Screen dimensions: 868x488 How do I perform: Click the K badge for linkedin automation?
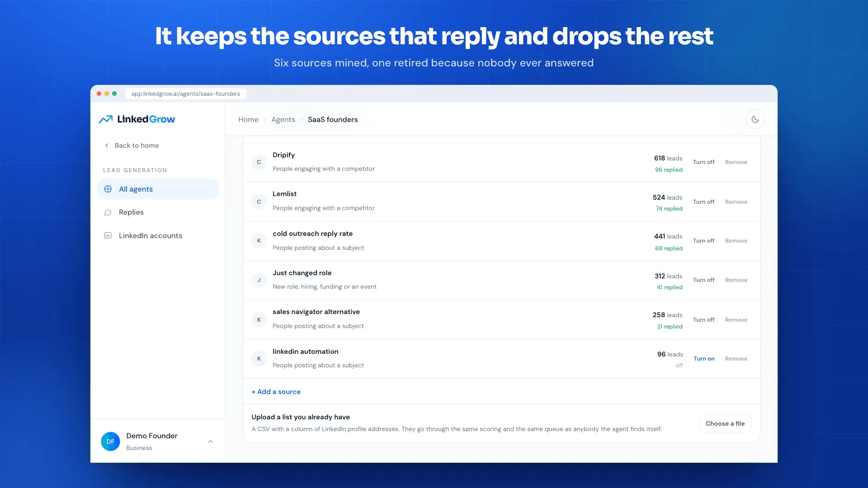tap(259, 359)
